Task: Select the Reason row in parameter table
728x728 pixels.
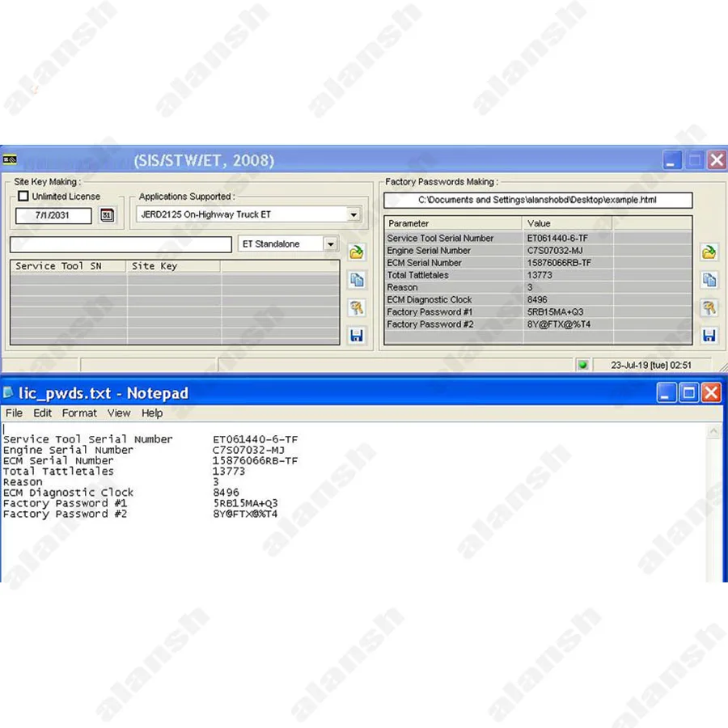Action: (x=538, y=287)
